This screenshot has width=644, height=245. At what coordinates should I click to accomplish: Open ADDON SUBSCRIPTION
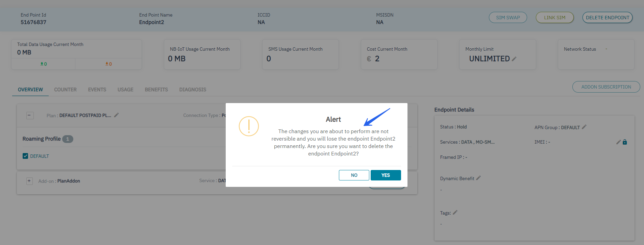(x=606, y=87)
